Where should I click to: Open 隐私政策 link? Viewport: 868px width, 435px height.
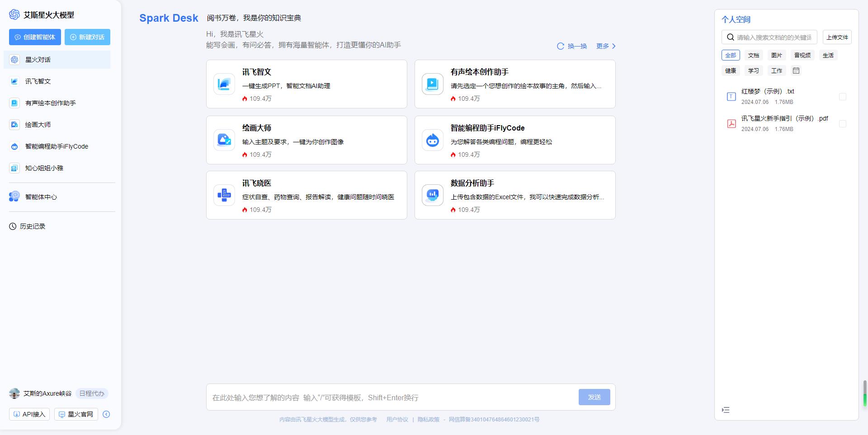(x=429, y=420)
